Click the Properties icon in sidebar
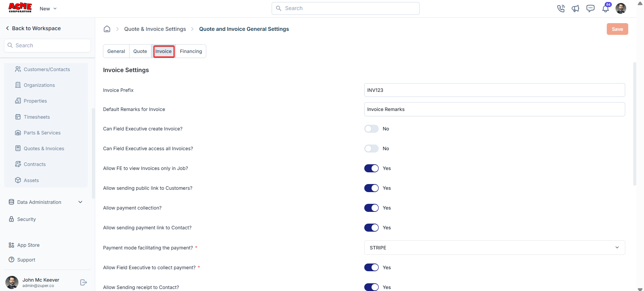644x291 pixels. 18,101
